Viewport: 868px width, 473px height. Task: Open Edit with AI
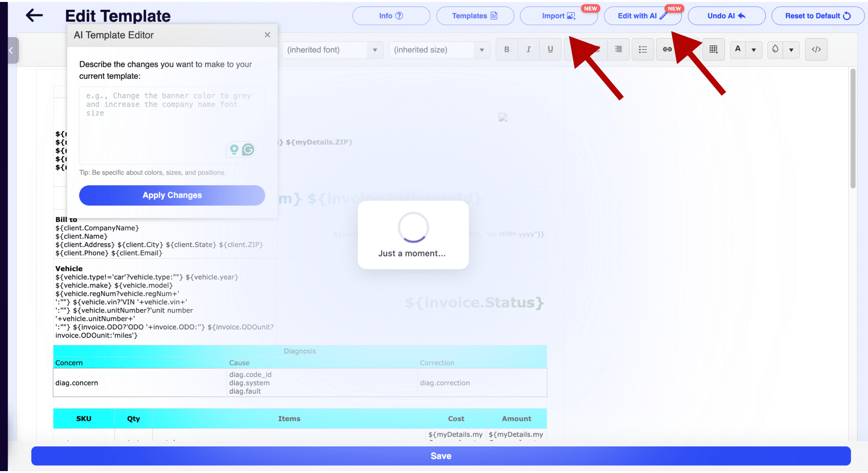click(643, 15)
